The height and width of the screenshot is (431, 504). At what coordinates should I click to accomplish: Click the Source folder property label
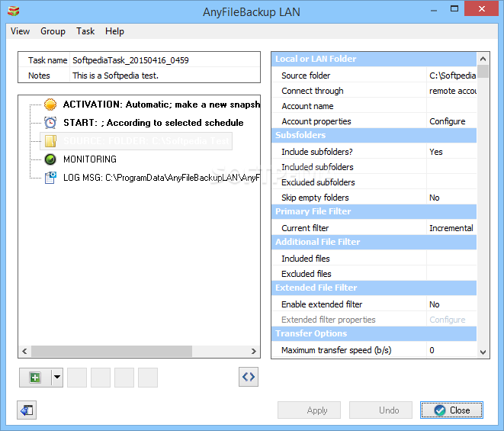click(x=306, y=76)
